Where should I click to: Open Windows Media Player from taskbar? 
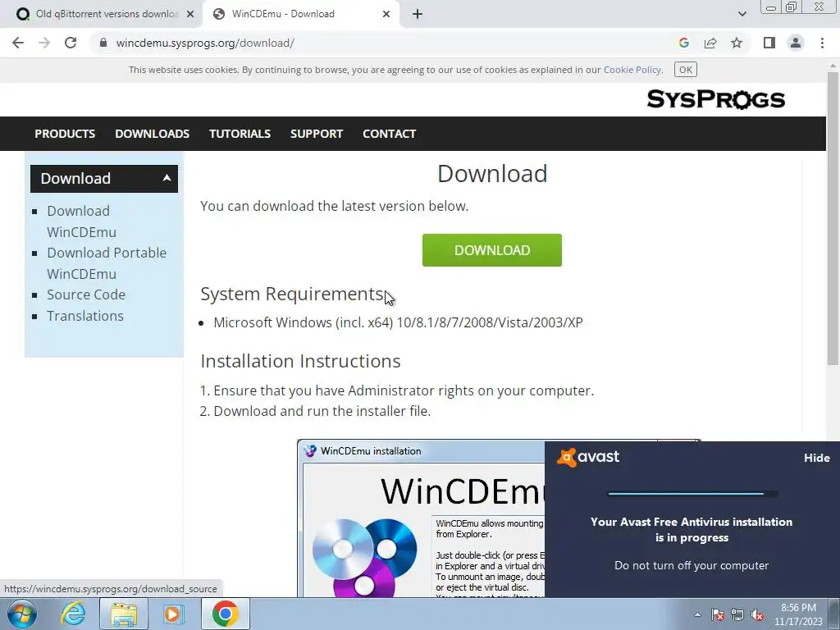173,614
